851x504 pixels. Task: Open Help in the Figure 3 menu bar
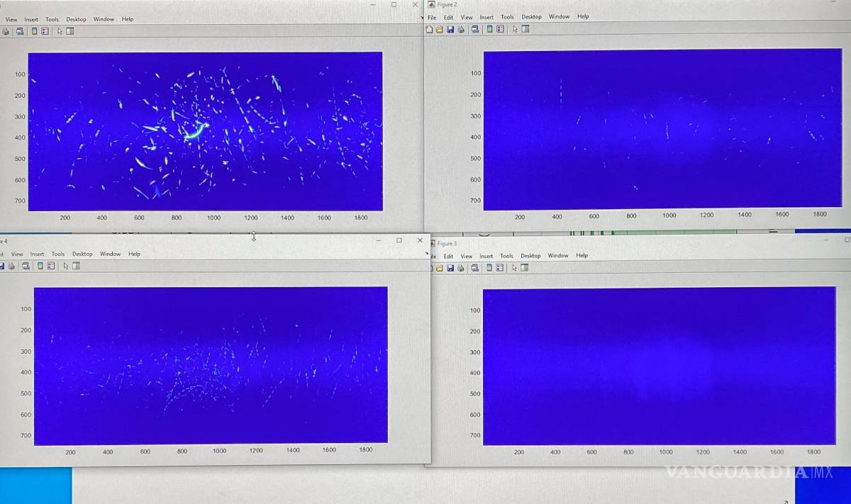(x=582, y=255)
